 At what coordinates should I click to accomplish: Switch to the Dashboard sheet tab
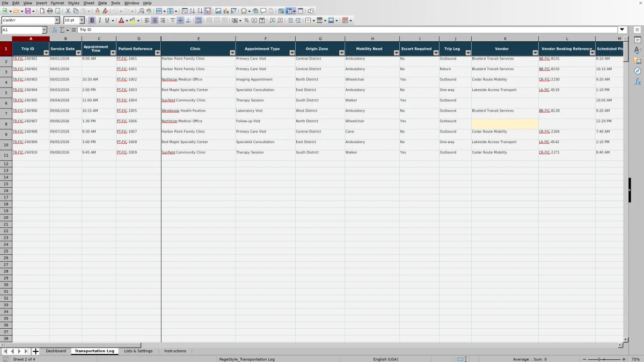tap(56, 351)
